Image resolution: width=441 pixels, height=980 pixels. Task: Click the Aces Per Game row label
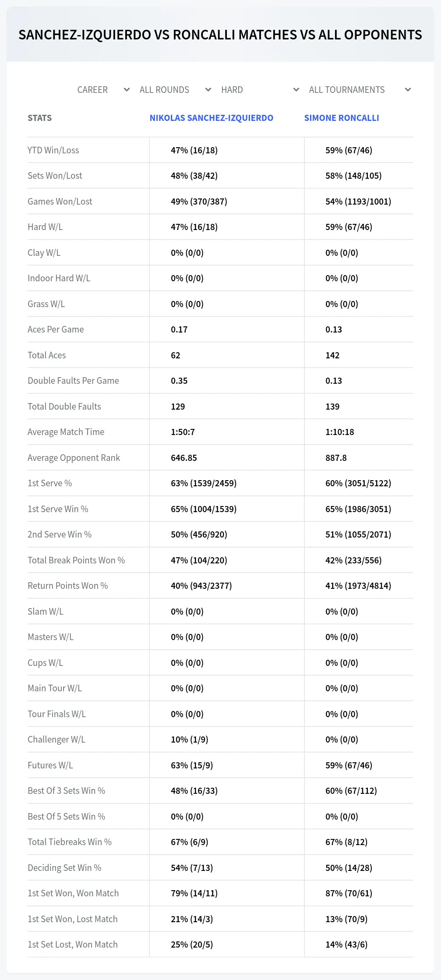point(56,329)
